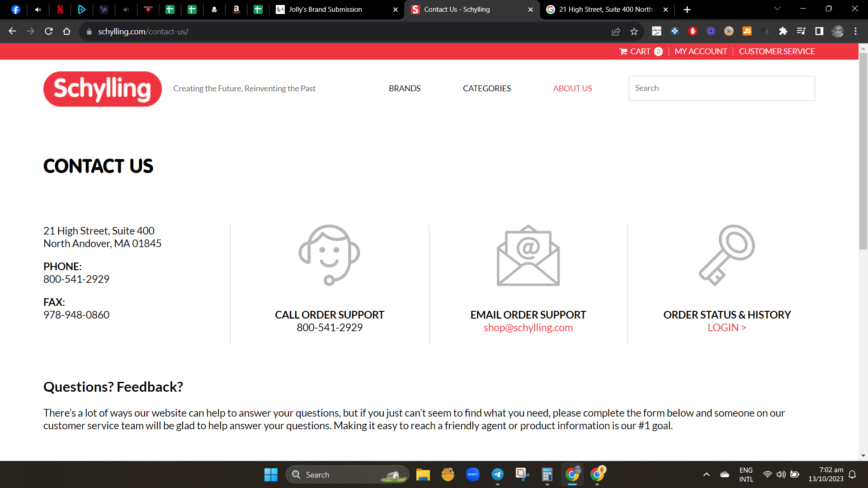This screenshot has width=868, height=488.
Task: Open the browser home page
Action: point(67,31)
